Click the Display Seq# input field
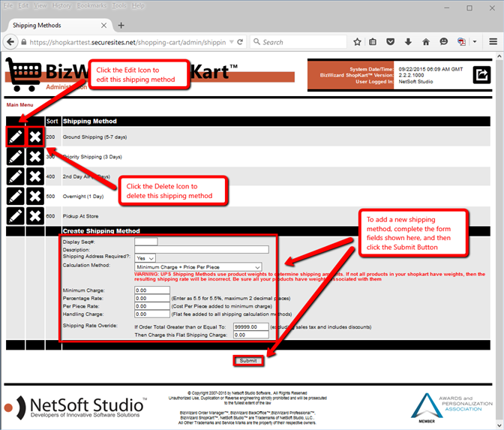Viewport: 504px width, 430px height. coord(146,242)
